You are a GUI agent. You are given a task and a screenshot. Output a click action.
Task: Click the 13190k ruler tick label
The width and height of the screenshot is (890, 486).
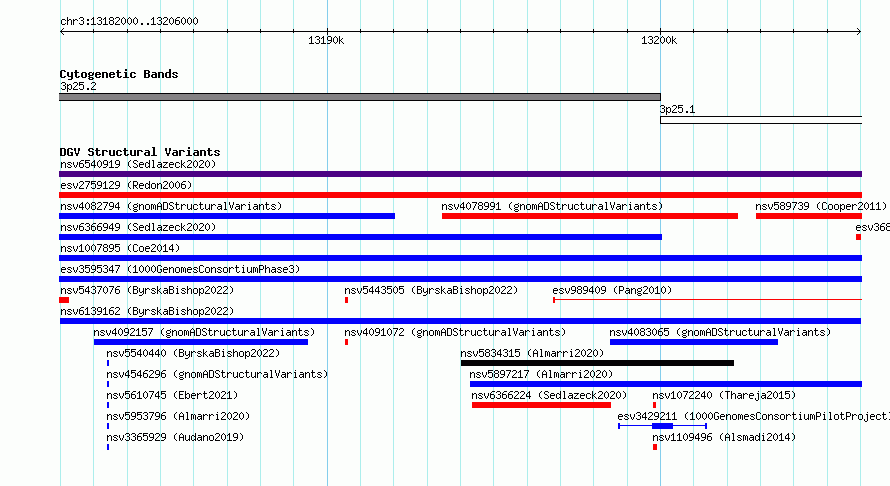click(326, 40)
